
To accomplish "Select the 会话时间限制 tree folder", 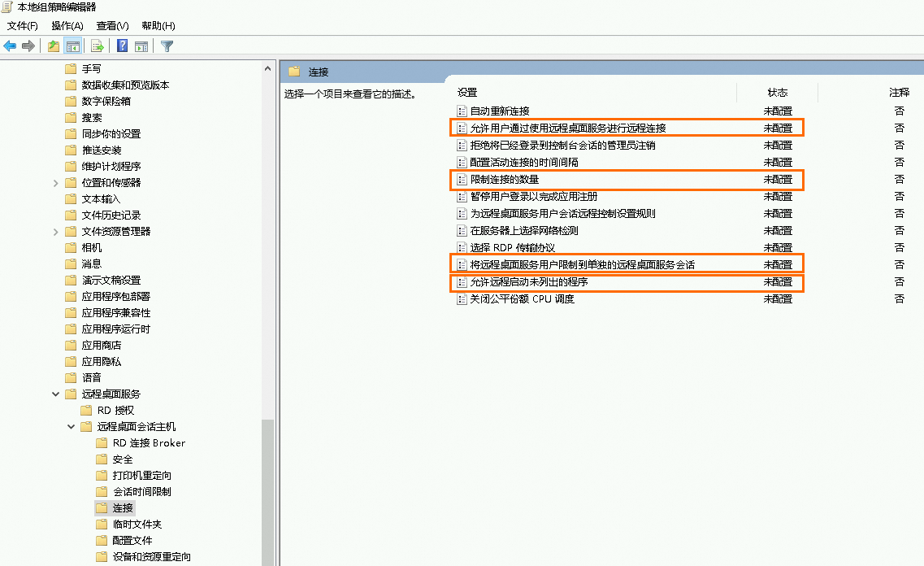I will (142, 492).
